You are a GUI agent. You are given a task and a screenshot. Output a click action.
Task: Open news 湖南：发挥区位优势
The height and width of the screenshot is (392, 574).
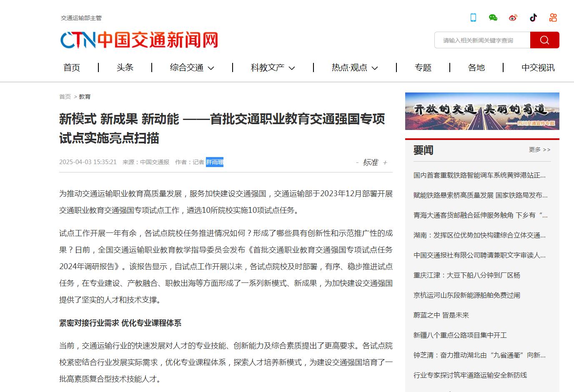click(x=479, y=235)
